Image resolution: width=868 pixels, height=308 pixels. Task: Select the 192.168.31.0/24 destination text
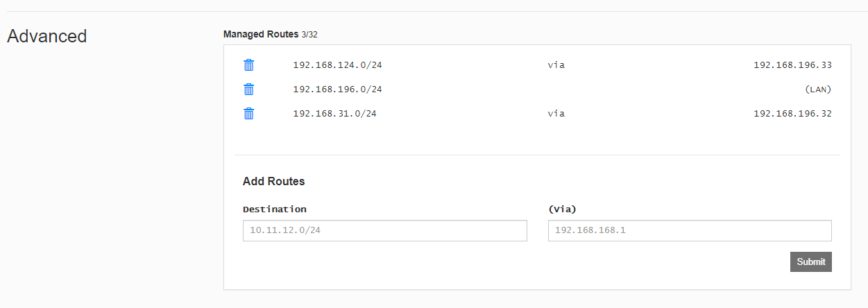[335, 114]
